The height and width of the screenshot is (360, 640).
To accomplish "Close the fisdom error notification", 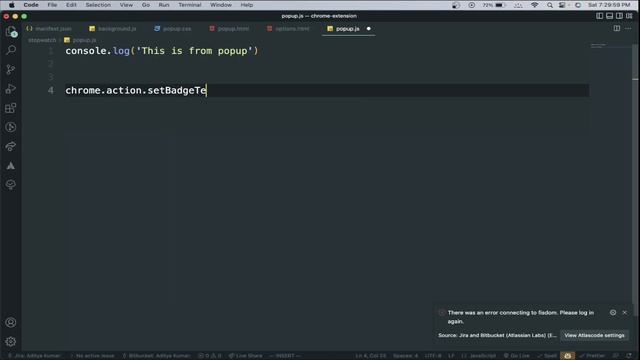I will point(624,312).
